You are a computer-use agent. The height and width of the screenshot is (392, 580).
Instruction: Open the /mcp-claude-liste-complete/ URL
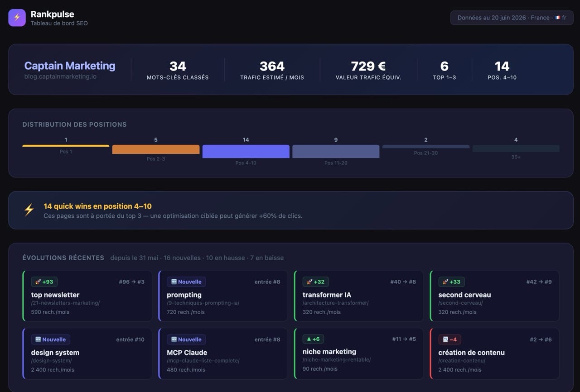[203, 361]
